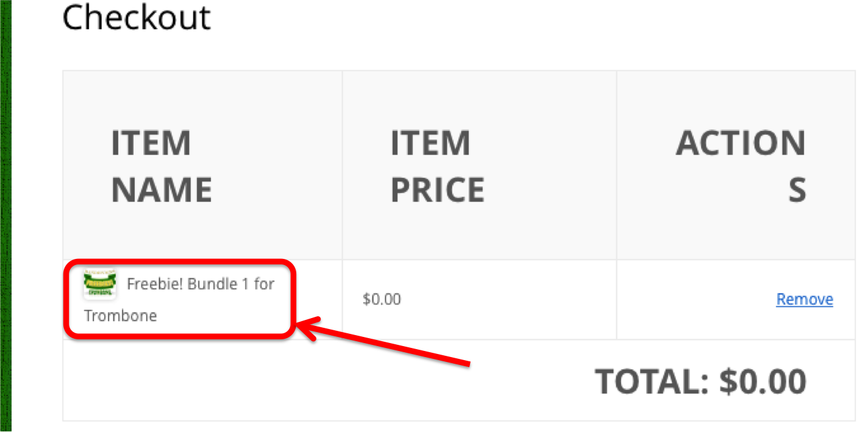The width and height of the screenshot is (868, 432).
Task: Select the ITEM PRICE column header
Action: 437,166
